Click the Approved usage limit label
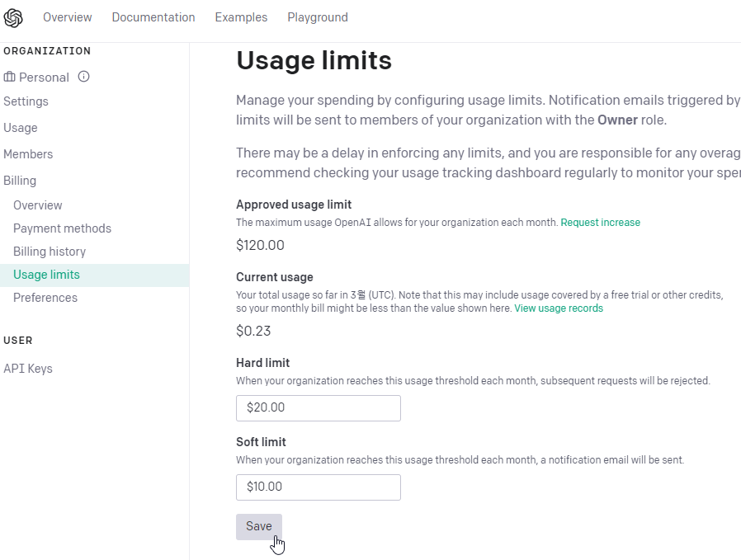 [294, 205]
